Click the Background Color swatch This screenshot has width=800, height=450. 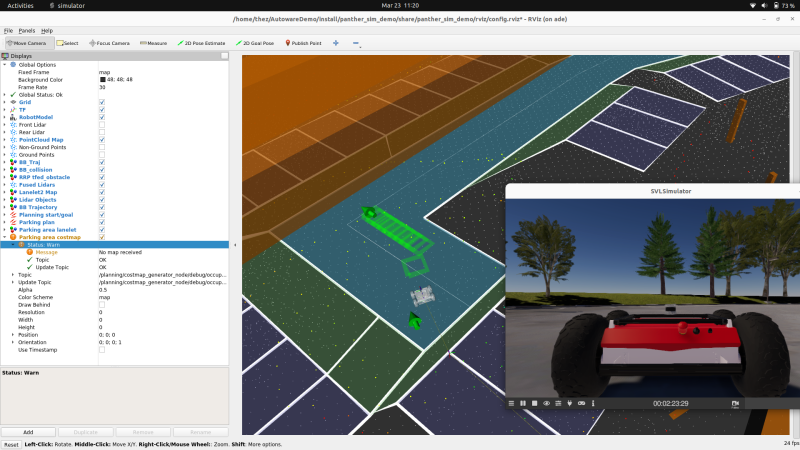(x=102, y=79)
